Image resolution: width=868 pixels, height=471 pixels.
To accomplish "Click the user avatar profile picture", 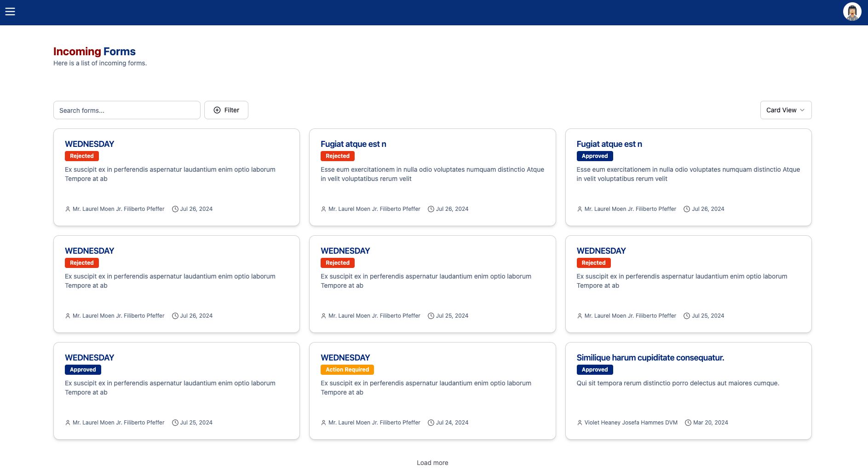I will (852, 12).
